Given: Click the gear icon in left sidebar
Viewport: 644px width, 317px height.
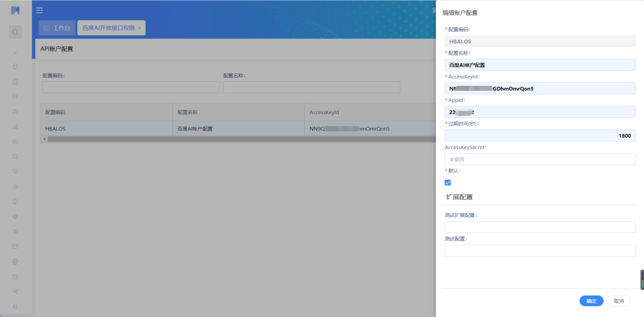Looking at the screenshot, I should point(16,216).
